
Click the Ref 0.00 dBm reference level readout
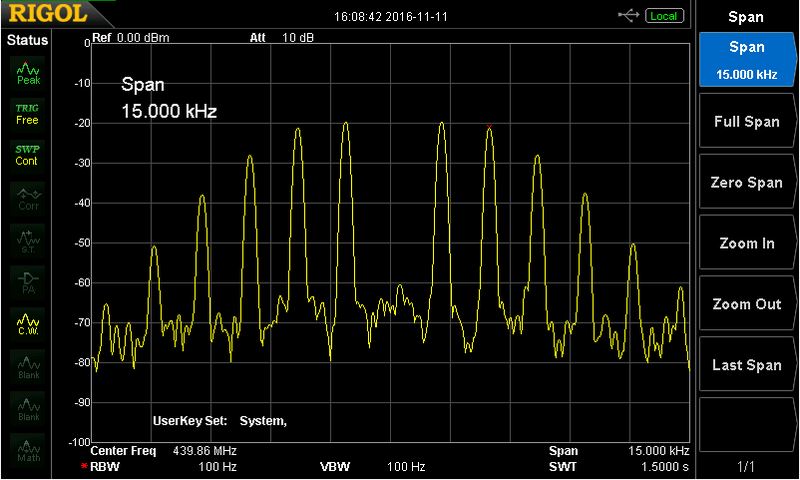coord(131,38)
